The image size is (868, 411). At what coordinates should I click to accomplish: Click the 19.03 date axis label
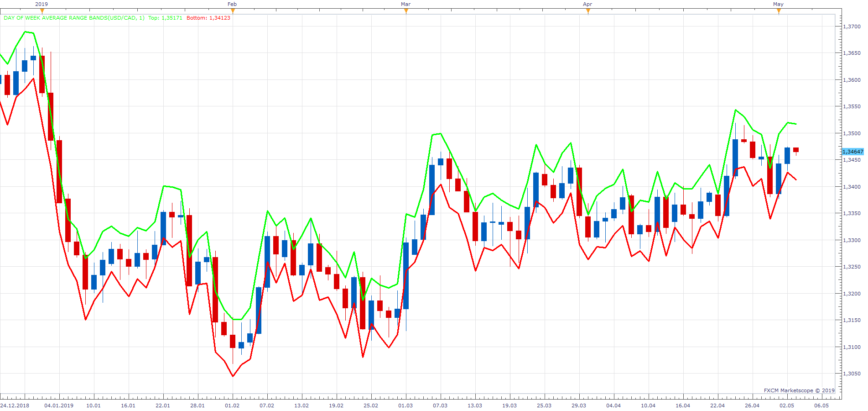click(x=509, y=406)
